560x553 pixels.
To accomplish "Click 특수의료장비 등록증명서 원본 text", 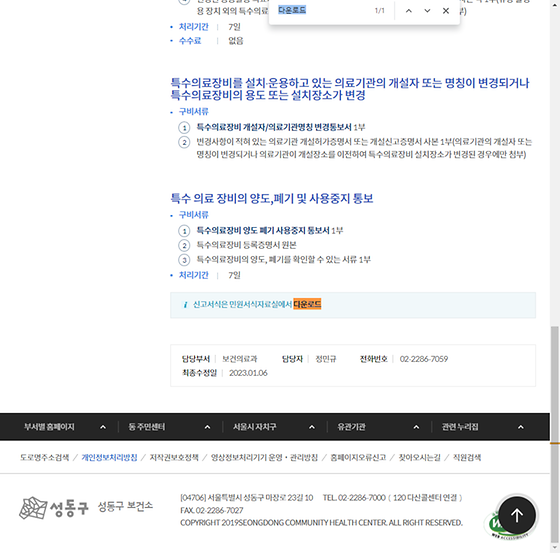I will [246, 245].
